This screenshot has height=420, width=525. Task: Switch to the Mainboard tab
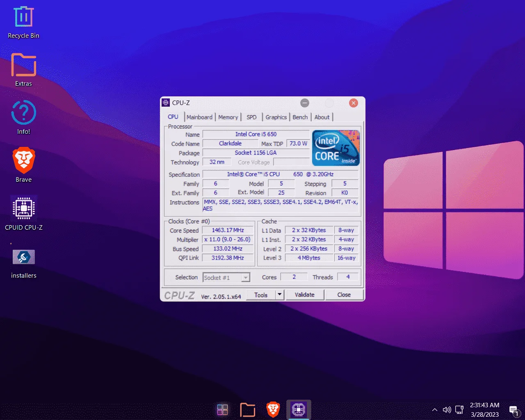200,117
